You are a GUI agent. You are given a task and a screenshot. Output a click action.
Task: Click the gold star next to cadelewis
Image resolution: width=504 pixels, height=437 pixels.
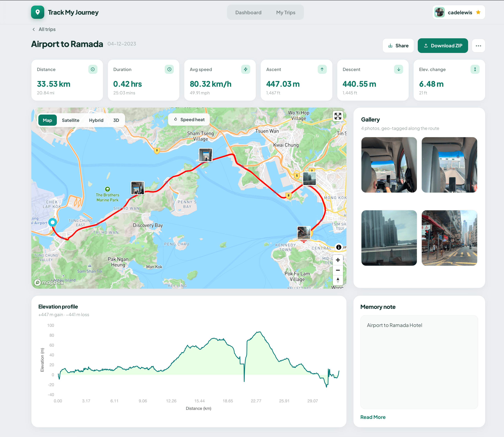tap(478, 12)
